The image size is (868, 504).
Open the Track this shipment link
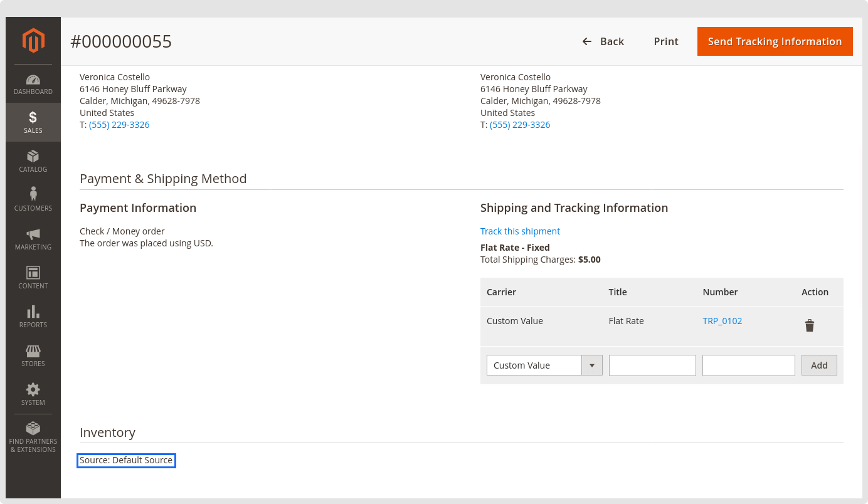pos(520,231)
